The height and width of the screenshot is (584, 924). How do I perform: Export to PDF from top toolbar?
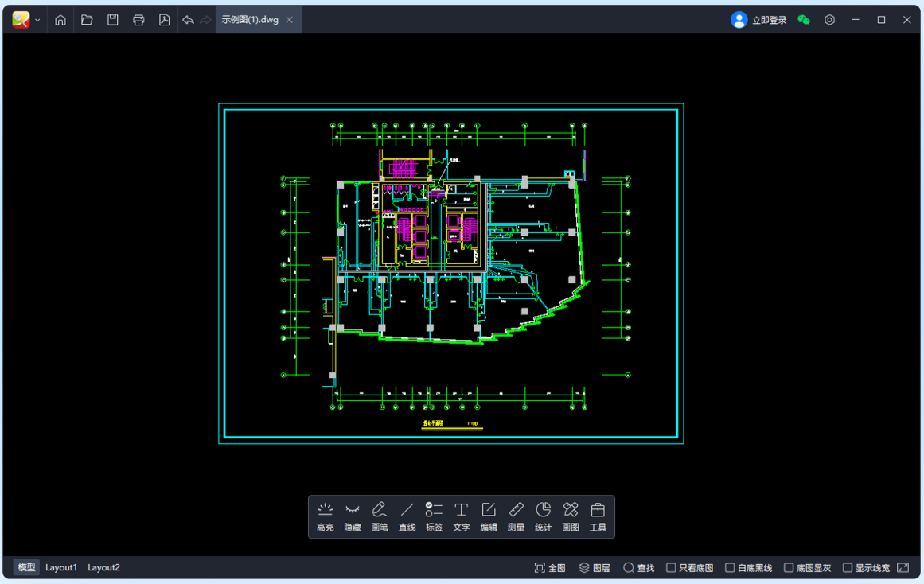[164, 20]
